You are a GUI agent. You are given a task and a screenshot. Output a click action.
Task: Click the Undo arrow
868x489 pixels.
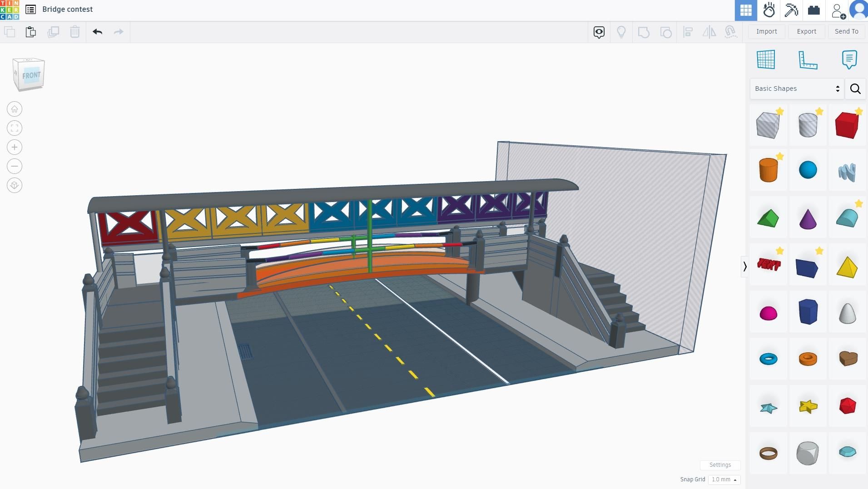[97, 32]
